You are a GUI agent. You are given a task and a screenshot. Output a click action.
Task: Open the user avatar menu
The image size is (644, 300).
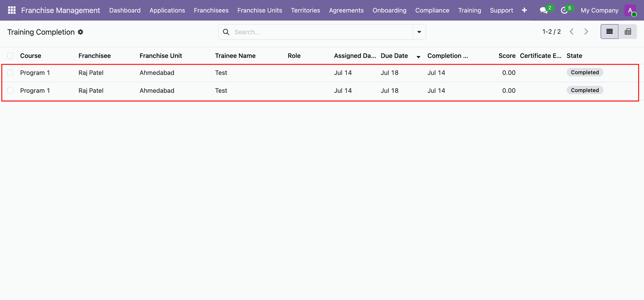click(630, 10)
